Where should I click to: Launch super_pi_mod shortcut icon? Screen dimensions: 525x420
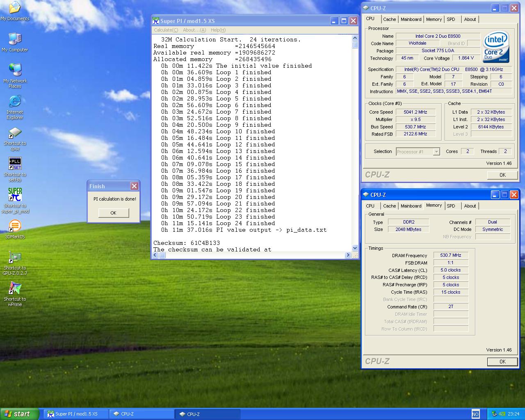[15, 201]
